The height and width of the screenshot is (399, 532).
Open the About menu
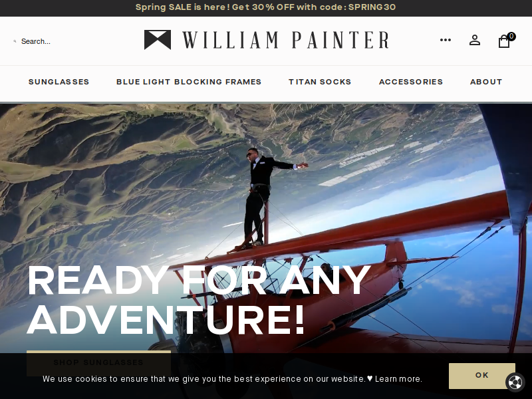(x=486, y=82)
